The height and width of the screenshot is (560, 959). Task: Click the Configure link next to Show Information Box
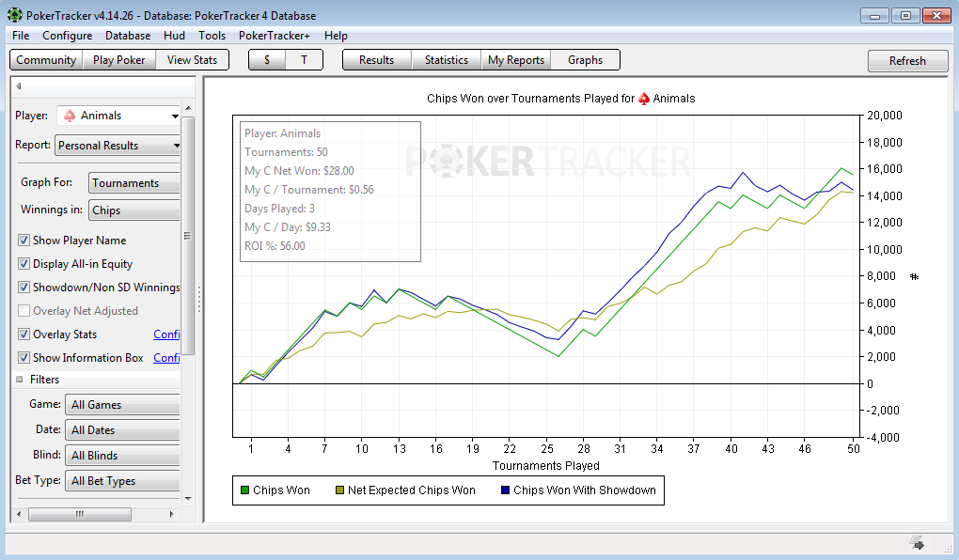pos(166,358)
